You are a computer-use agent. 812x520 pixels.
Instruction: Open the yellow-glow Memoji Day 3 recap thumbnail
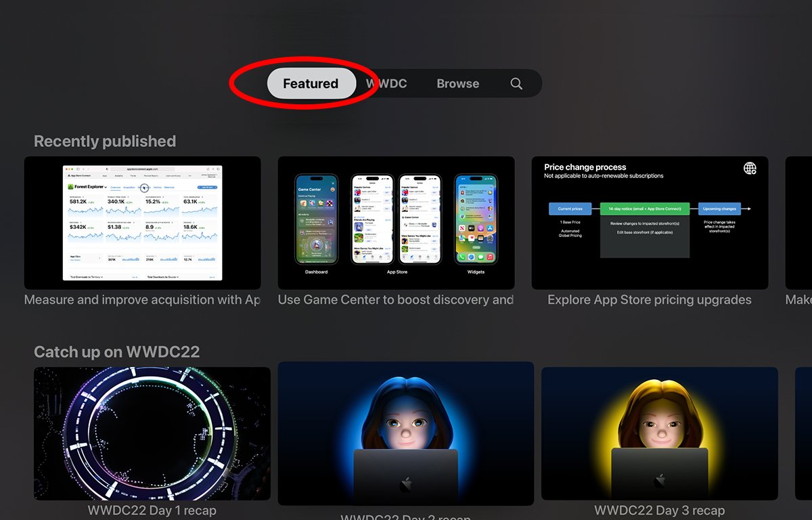click(x=659, y=433)
